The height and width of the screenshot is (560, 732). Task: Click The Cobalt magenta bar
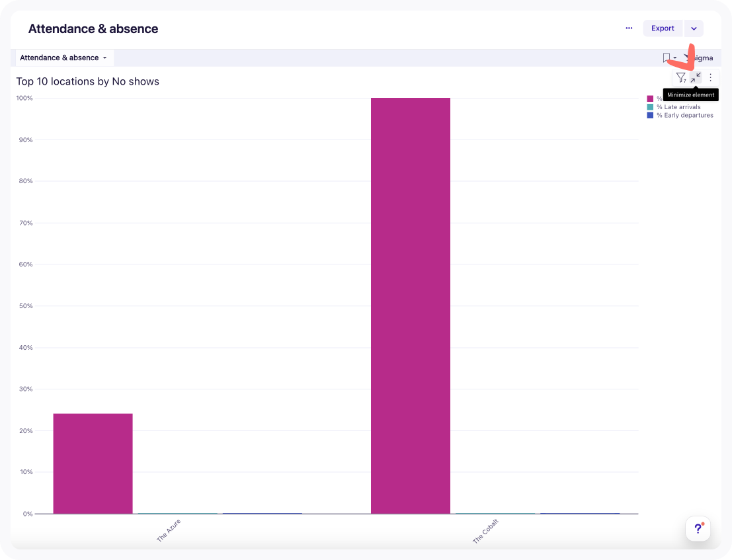[x=411, y=305]
